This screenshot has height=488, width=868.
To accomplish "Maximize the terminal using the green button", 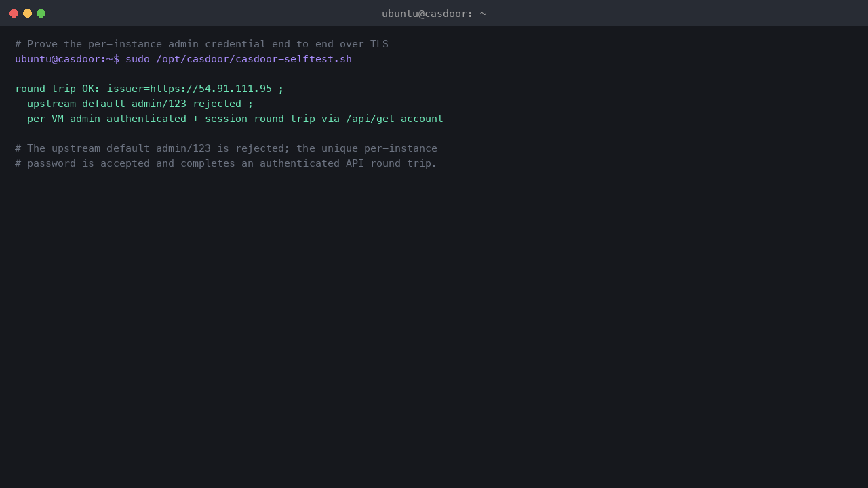I will pyautogui.click(x=41, y=13).
